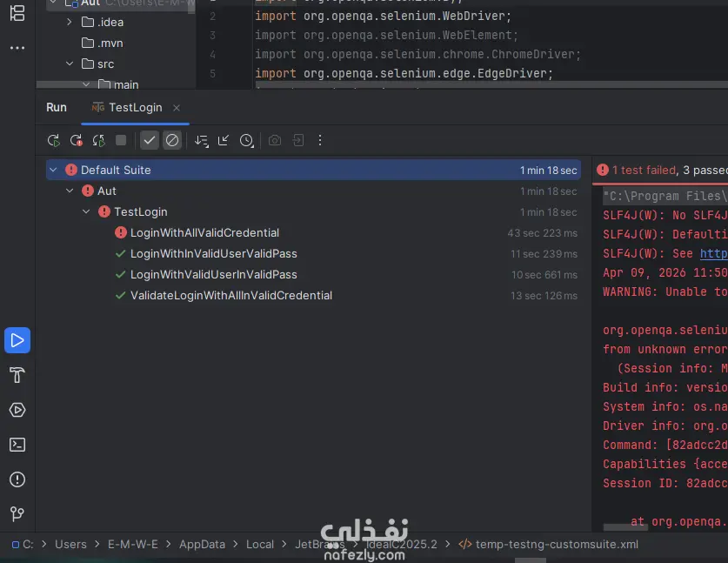Viewport: 728px width, 563px height.
Task: Open the Problems tool window icon
Action: click(x=17, y=479)
